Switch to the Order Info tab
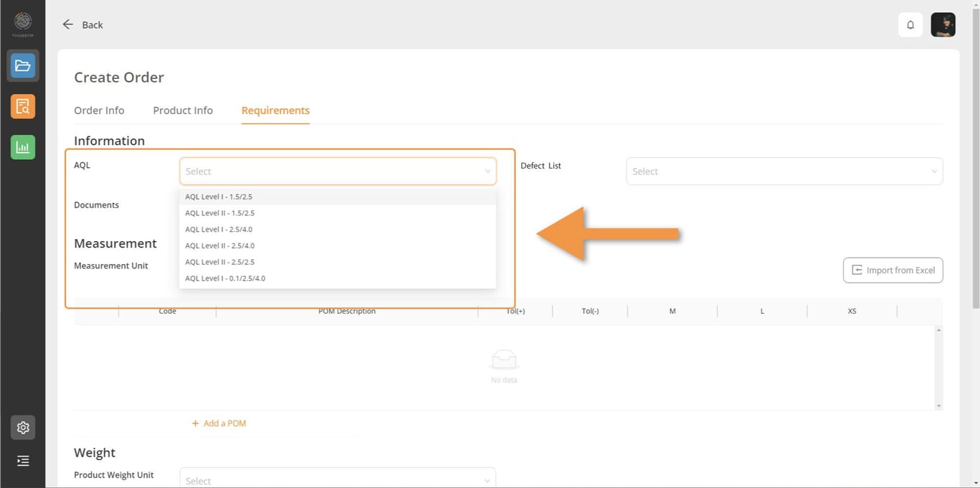980x488 pixels. click(x=99, y=111)
